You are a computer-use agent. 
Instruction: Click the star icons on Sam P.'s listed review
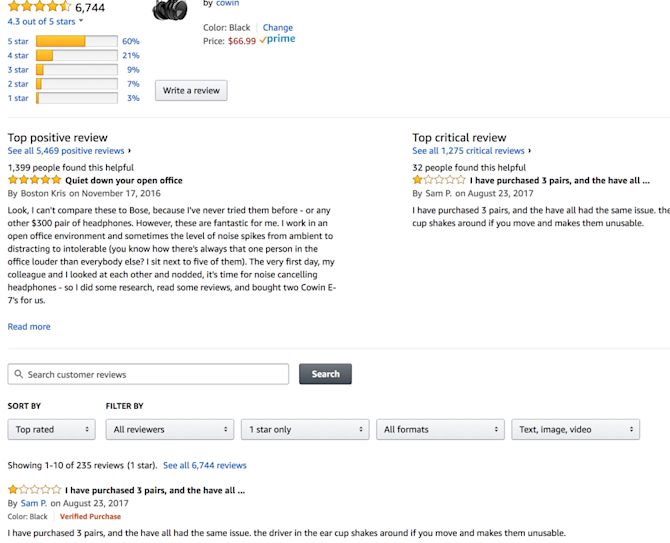tap(35, 490)
